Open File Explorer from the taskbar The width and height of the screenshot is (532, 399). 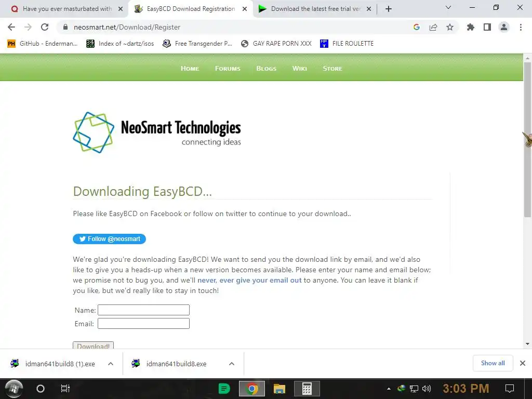(x=279, y=389)
